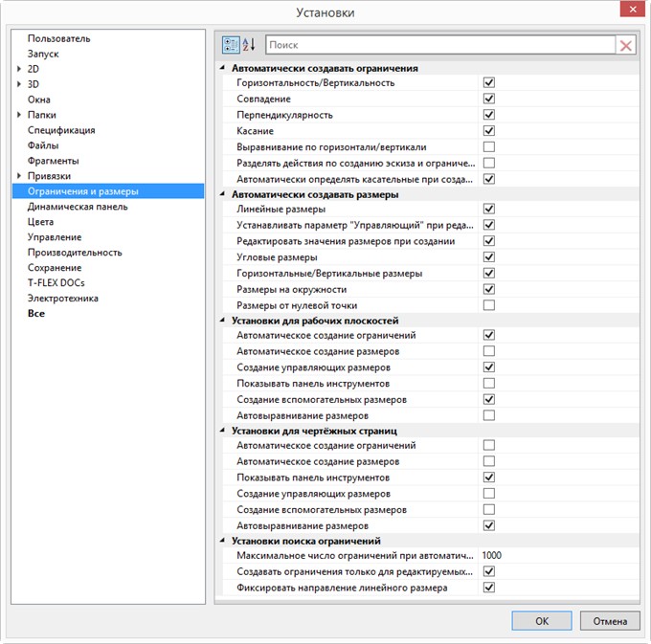This screenshot has height=644, width=651.
Task: Toggle Создание вспомогательных размеров under рабочих плоскостей
Action: point(489,400)
